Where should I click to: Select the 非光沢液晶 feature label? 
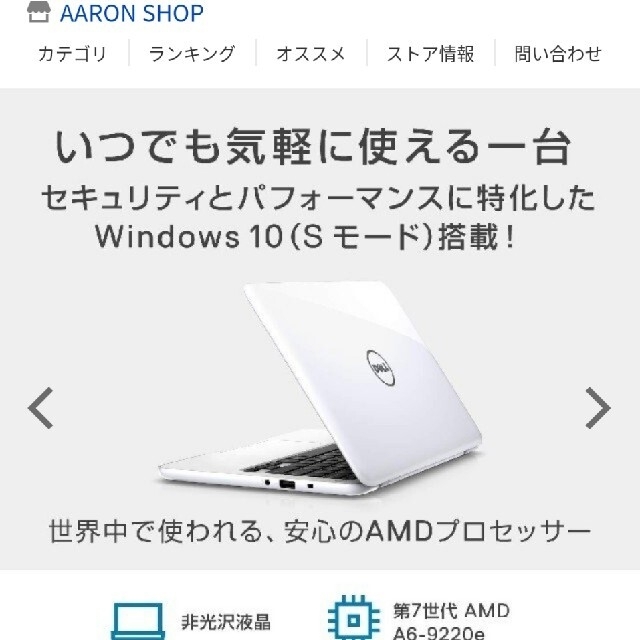tap(226, 622)
